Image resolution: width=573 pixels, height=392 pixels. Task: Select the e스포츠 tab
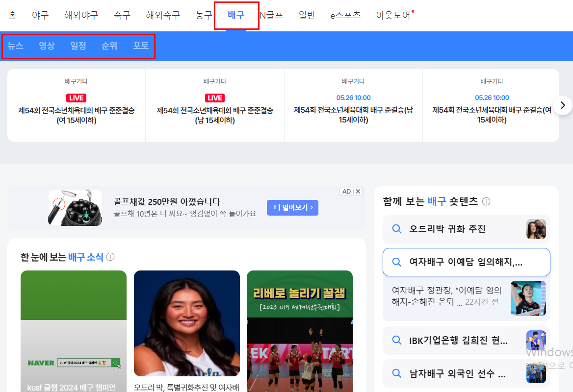click(344, 15)
